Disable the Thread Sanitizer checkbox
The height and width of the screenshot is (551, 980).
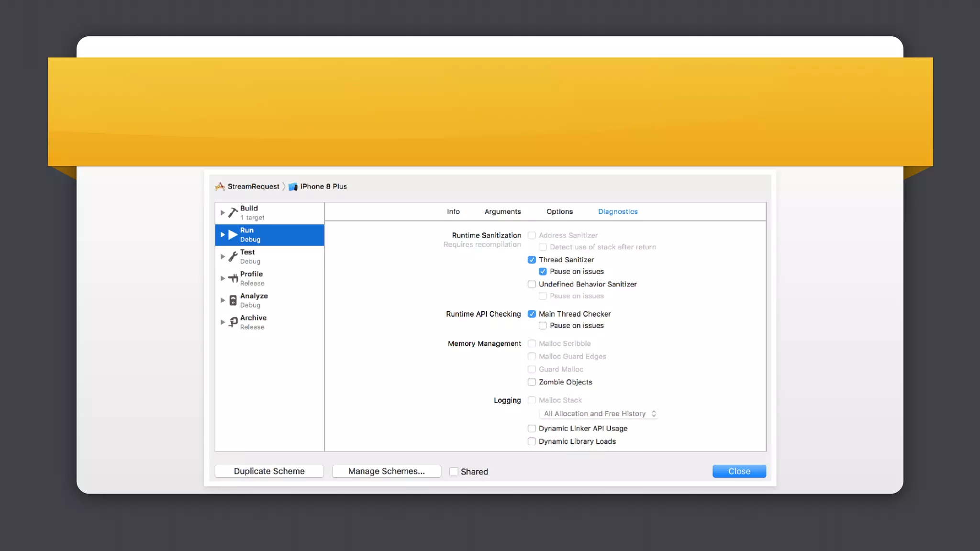tap(532, 260)
